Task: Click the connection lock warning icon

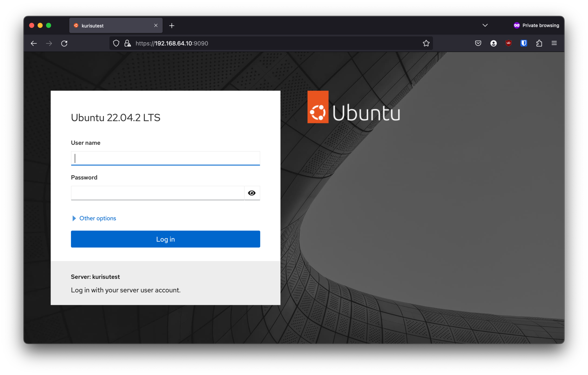Action: click(127, 43)
